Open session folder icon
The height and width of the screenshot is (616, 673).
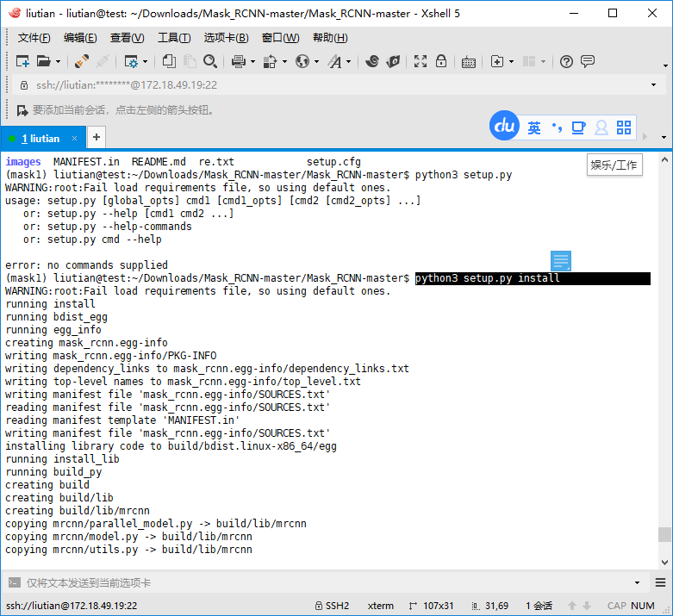tap(43, 61)
